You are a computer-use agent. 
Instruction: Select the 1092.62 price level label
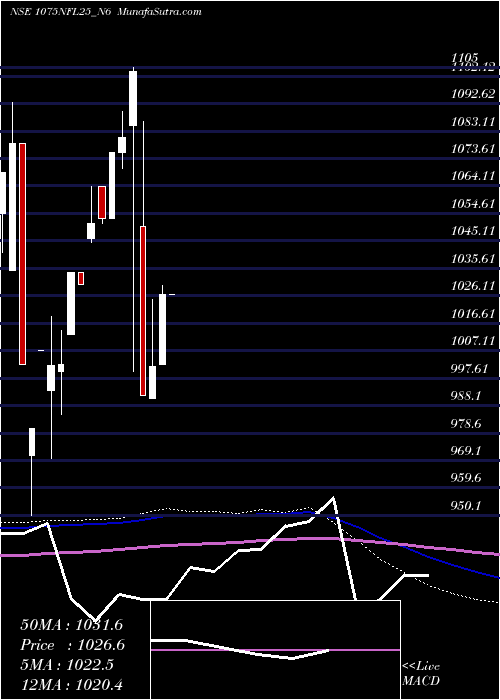click(x=473, y=94)
